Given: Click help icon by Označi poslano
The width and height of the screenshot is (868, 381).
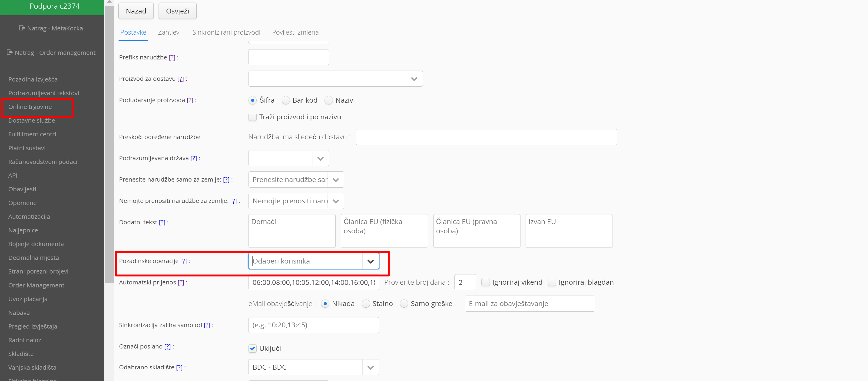Looking at the screenshot, I should click(x=167, y=347).
